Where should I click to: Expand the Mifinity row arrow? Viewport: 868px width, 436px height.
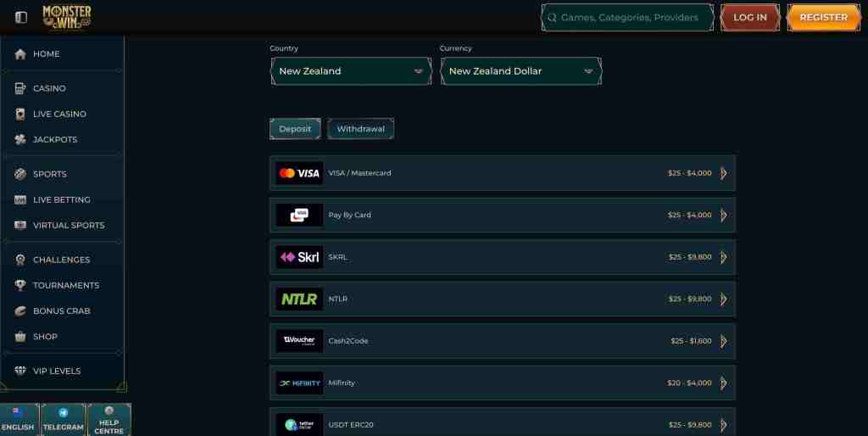tap(724, 383)
